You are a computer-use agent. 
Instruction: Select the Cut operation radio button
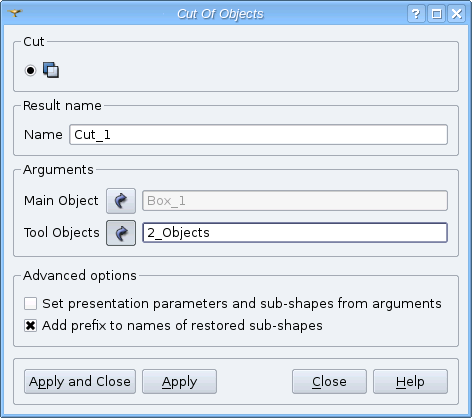[x=30, y=70]
